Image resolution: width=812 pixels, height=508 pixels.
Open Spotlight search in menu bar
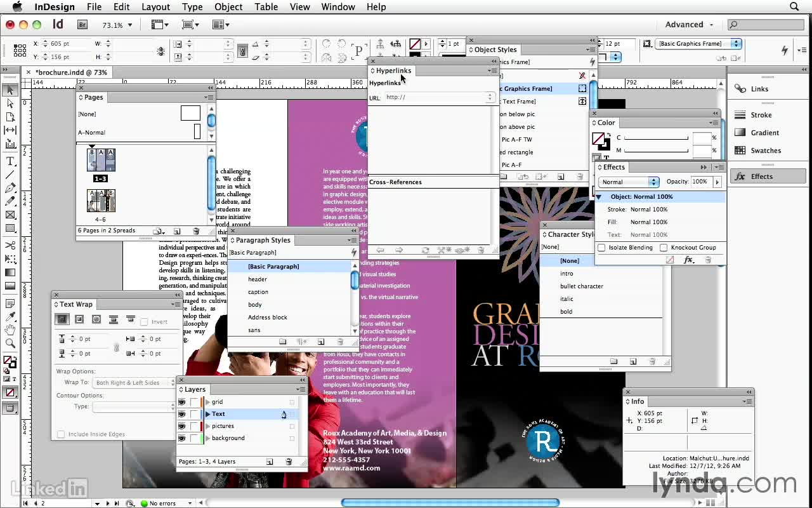(794, 7)
